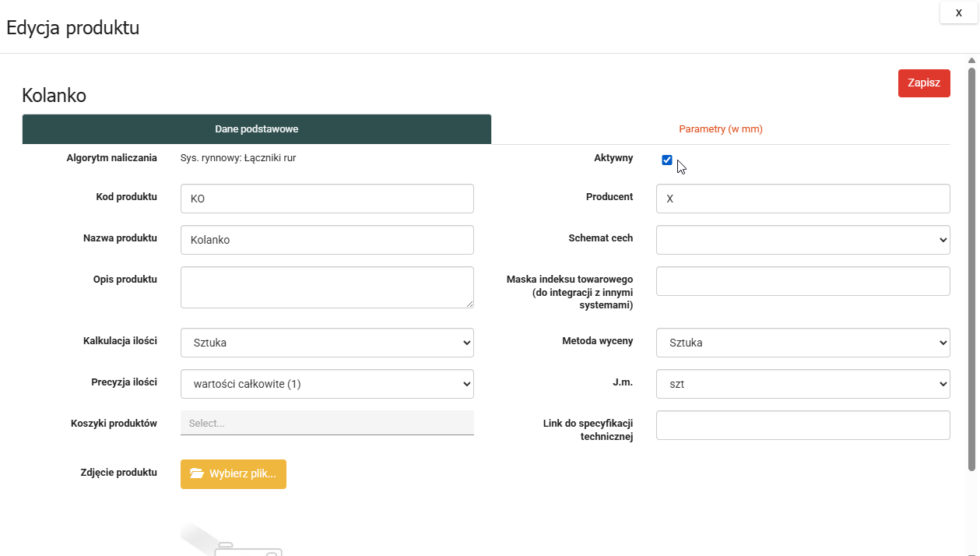
Task: Click the folder icon on Wybierz plik
Action: (196, 474)
